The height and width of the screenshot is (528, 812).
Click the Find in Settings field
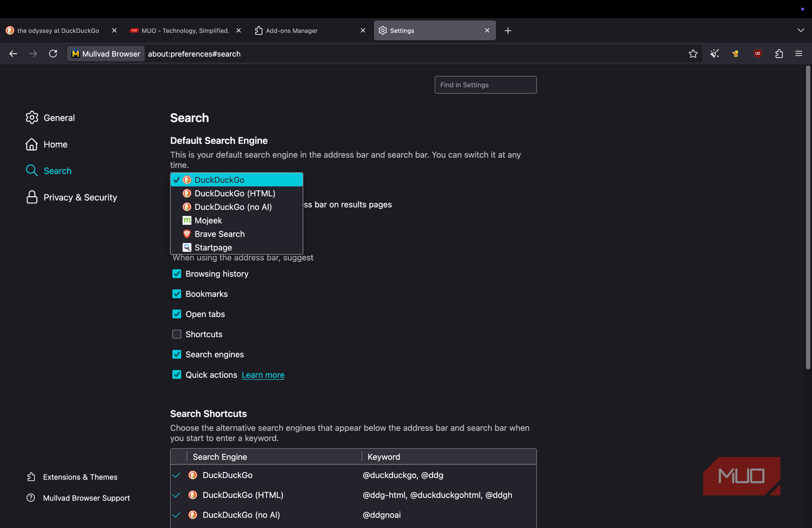485,85
